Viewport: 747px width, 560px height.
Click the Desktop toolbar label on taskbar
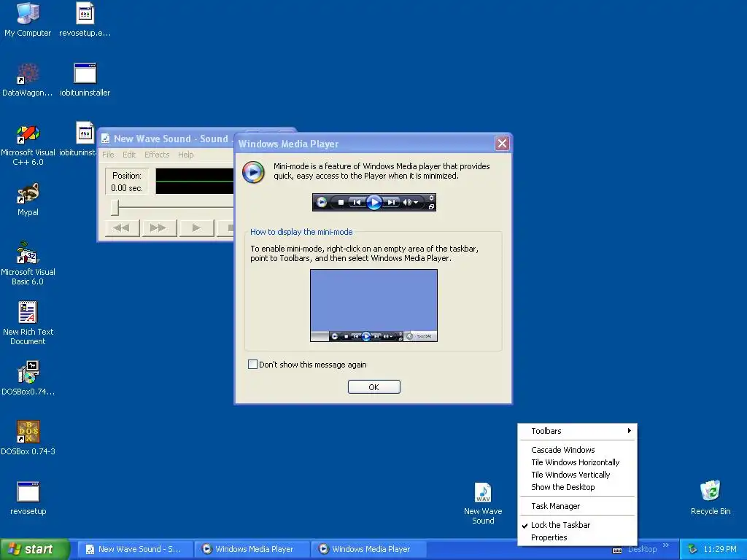642,549
